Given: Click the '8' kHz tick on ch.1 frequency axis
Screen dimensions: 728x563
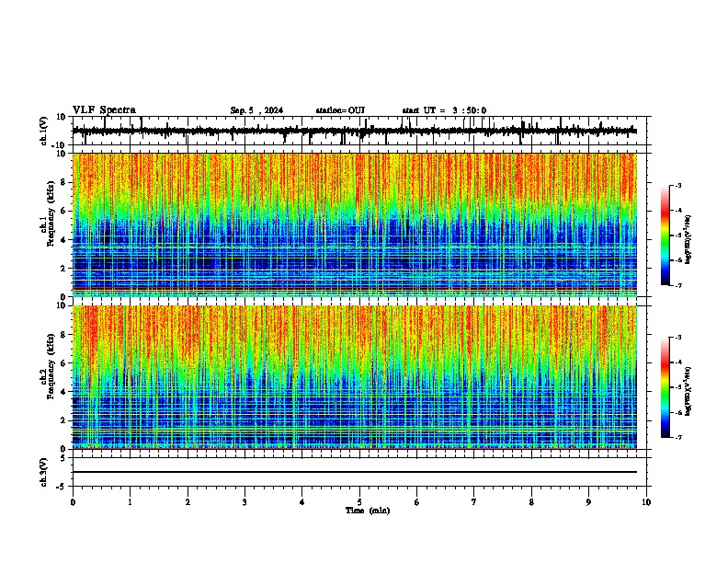Looking at the screenshot, I should [63, 182].
